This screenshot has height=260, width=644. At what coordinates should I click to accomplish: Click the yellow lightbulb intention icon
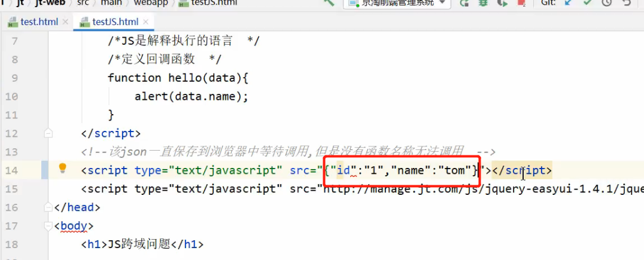62,168
